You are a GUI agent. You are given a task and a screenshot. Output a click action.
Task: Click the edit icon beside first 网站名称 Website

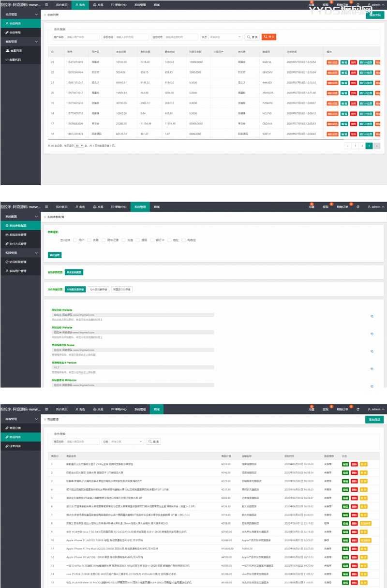(x=372, y=316)
